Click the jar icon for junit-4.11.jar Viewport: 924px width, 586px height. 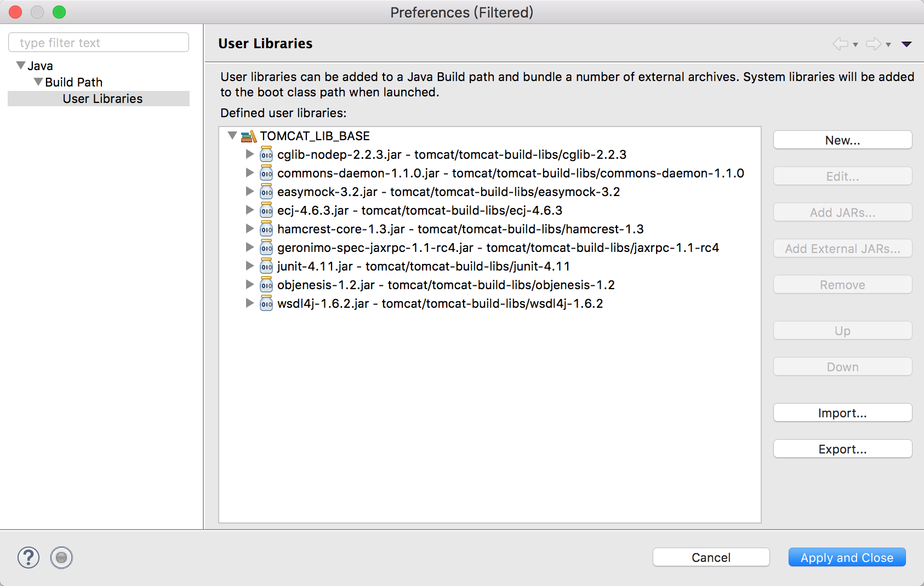click(x=266, y=266)
